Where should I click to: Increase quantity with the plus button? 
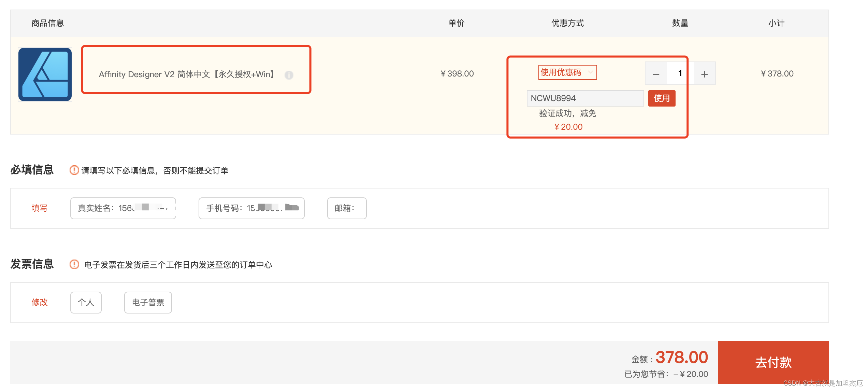tap(705, 74)
